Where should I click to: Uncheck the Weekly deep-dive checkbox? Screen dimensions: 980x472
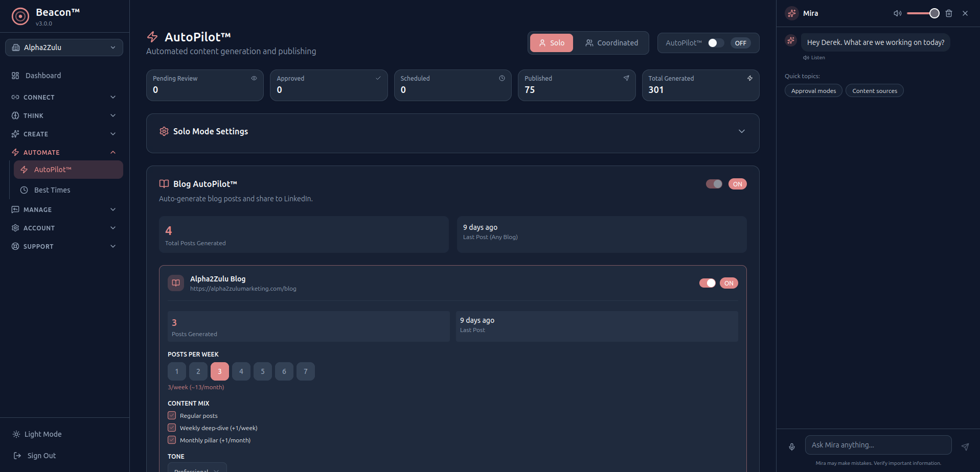click(x=172, y=428)
